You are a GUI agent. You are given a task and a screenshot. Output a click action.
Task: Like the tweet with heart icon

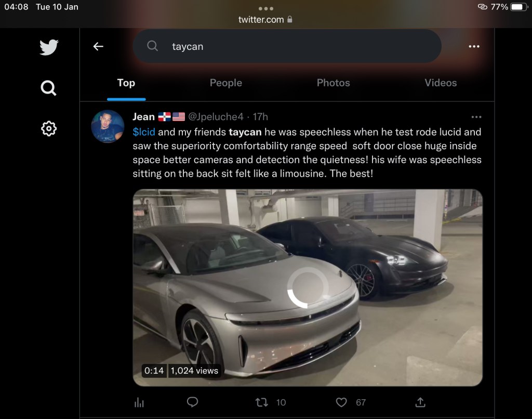[341, 402]
